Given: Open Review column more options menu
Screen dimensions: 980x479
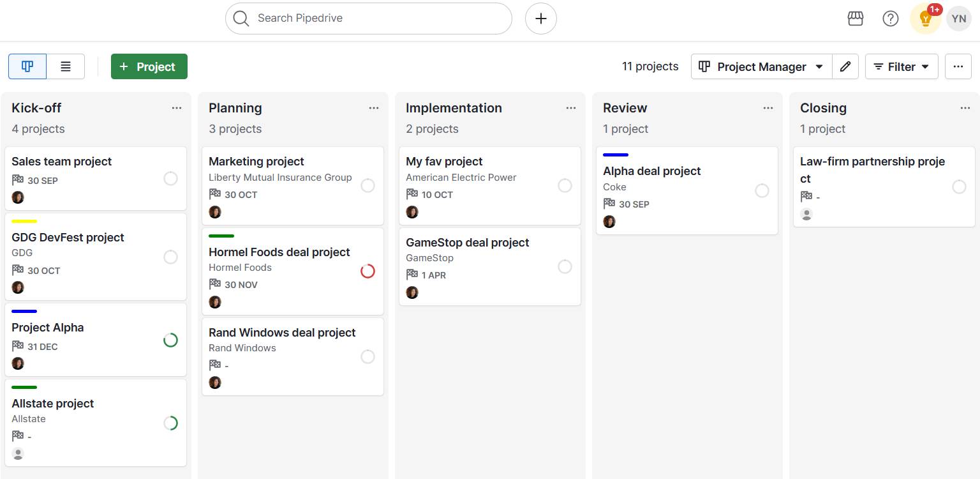Looking at the screenshot, I should click(x=768, y=108).
